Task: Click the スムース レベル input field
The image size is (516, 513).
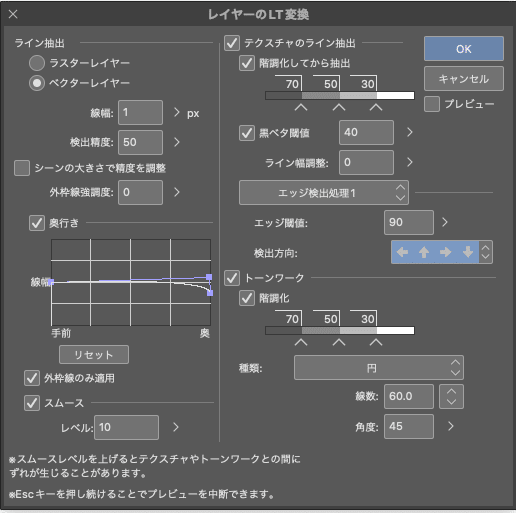Action: coord(126,427)
